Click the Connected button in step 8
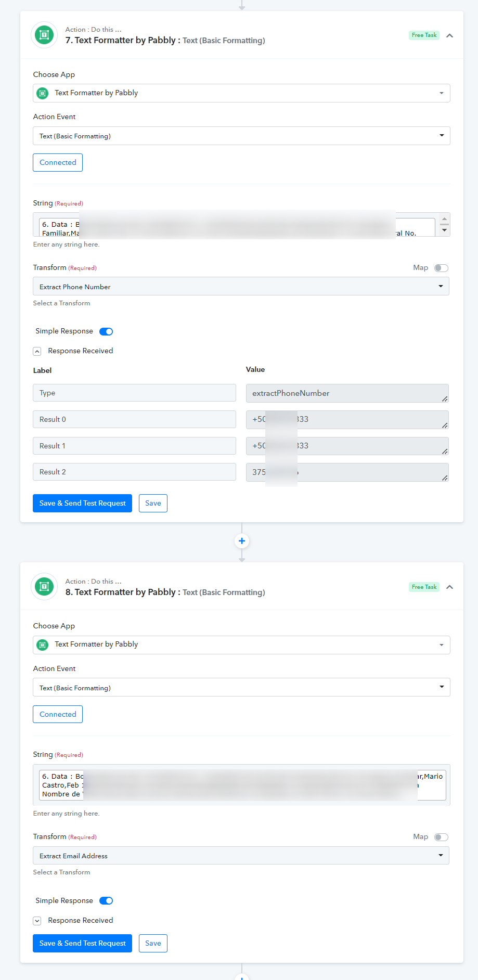 coord(58,714)
